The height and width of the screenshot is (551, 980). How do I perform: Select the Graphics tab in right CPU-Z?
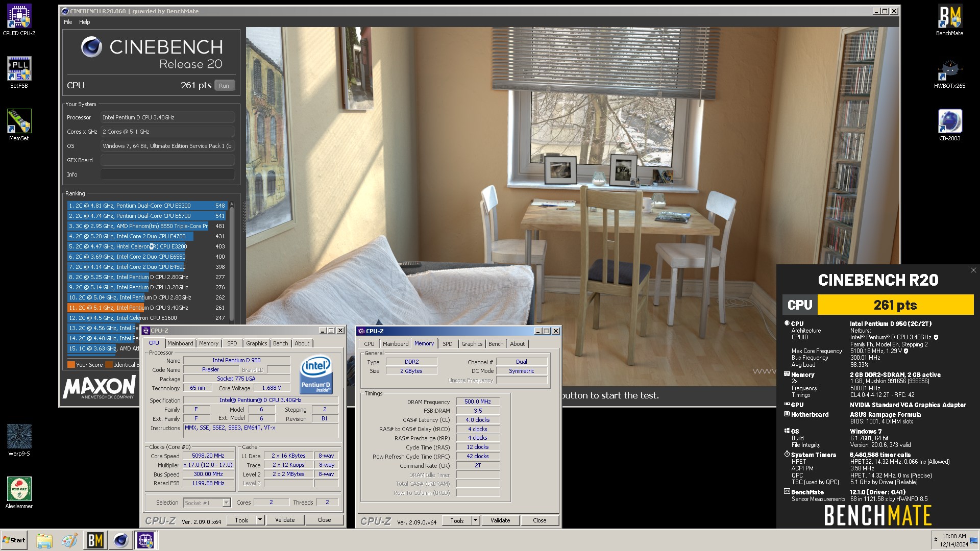point(472,344)
